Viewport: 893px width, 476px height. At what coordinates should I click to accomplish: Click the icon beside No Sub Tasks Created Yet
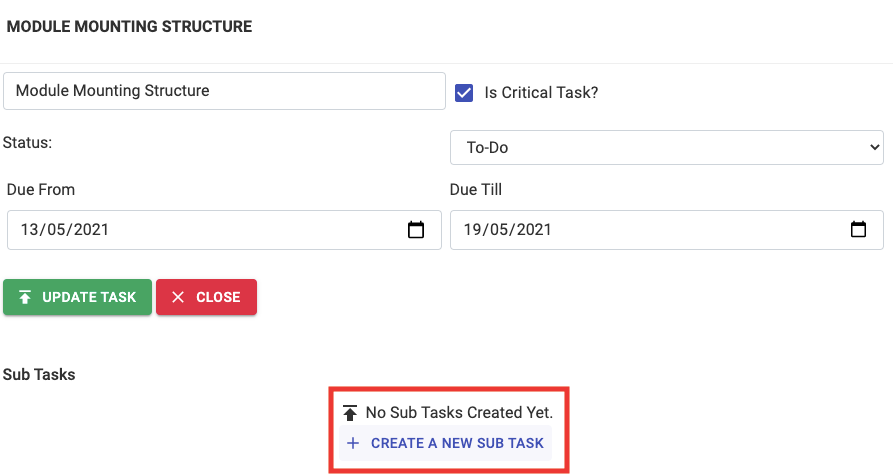click(349, 412)
